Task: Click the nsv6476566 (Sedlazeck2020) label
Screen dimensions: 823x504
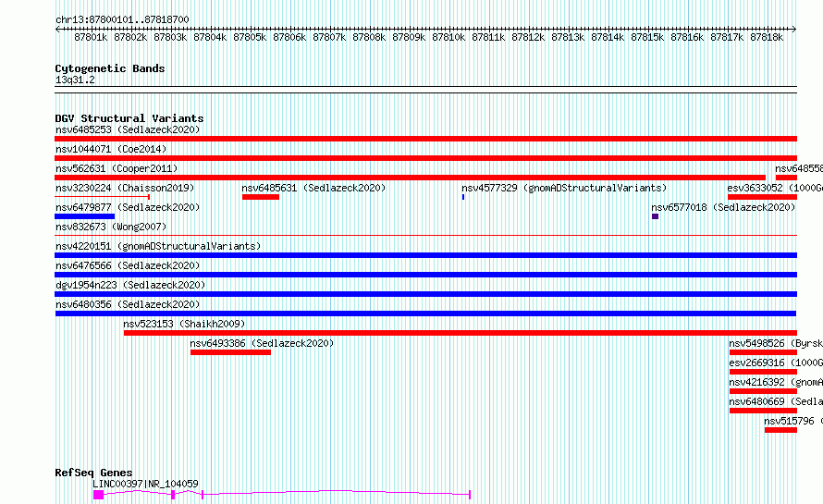Action: click(x=128, y=265)
